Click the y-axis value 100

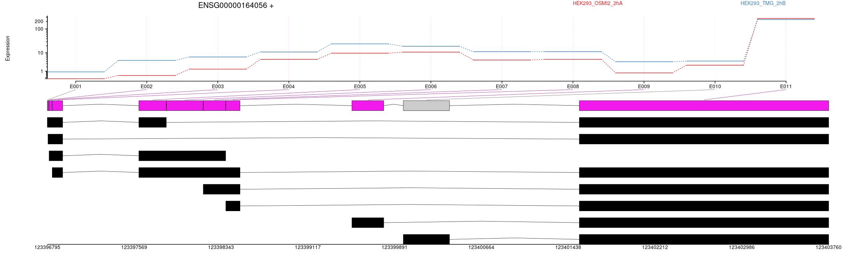[39, 29]
